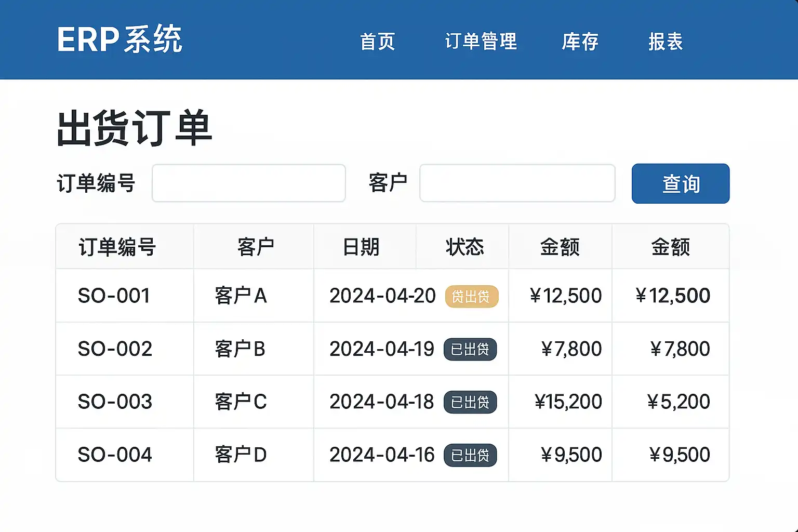Select 客户C in the customer column
The width and height of the screenshot is (798, 532).
(241, 402)
